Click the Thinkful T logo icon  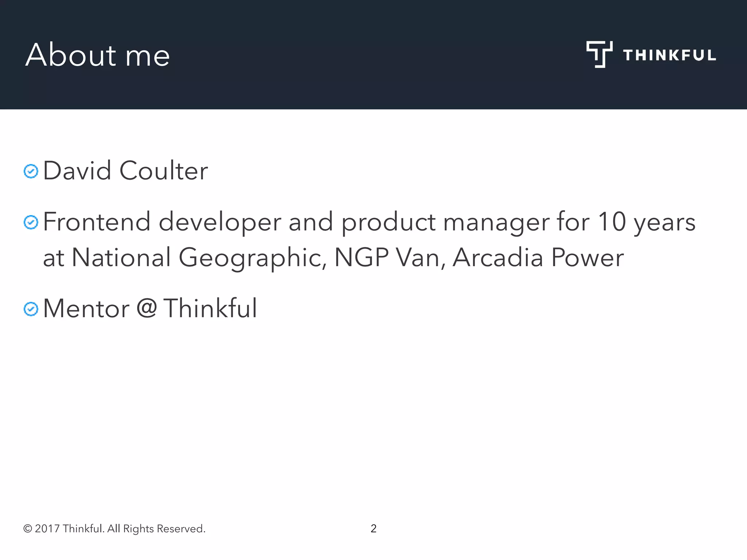point(599,54)
